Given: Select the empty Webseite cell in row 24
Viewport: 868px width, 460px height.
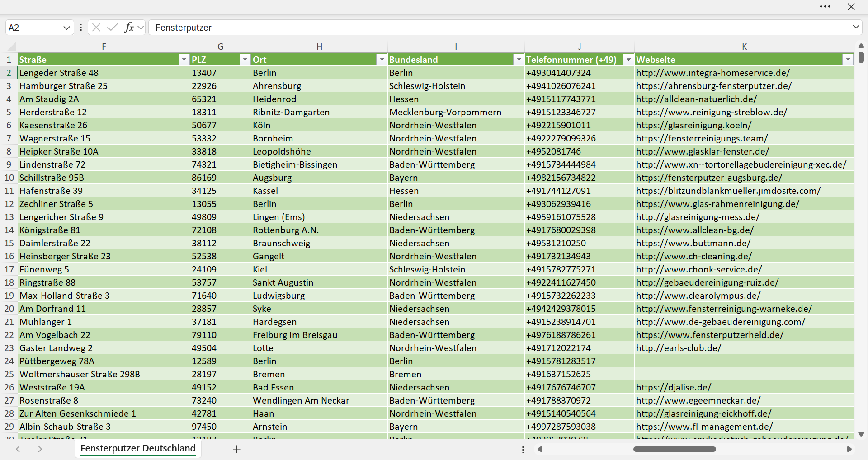Looking at the screenshot, I should [x=744, y=361].
